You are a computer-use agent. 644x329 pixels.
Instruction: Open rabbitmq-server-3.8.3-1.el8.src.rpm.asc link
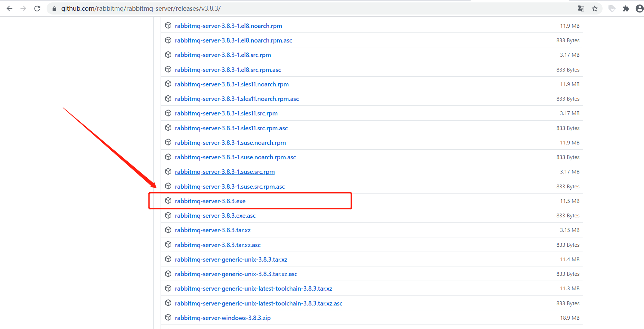coord(228,70)
